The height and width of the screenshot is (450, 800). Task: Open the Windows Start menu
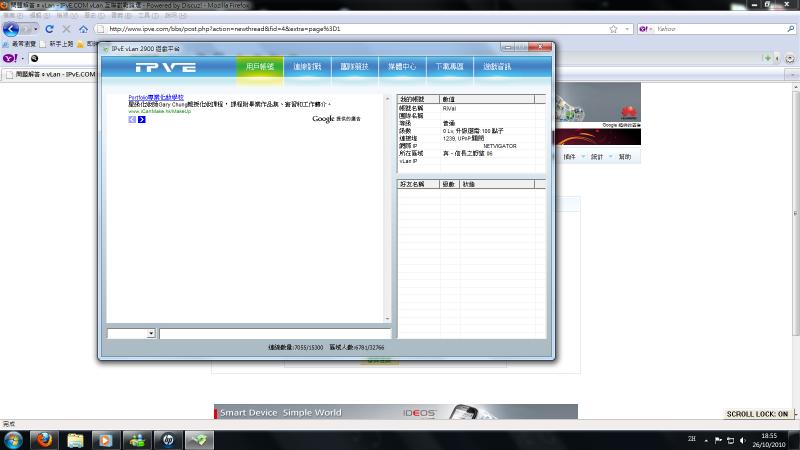tap(11, 439)
